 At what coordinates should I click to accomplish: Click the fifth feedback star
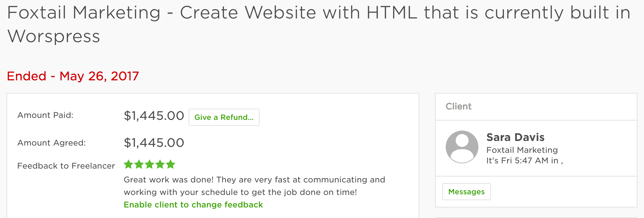coord(171,164)
